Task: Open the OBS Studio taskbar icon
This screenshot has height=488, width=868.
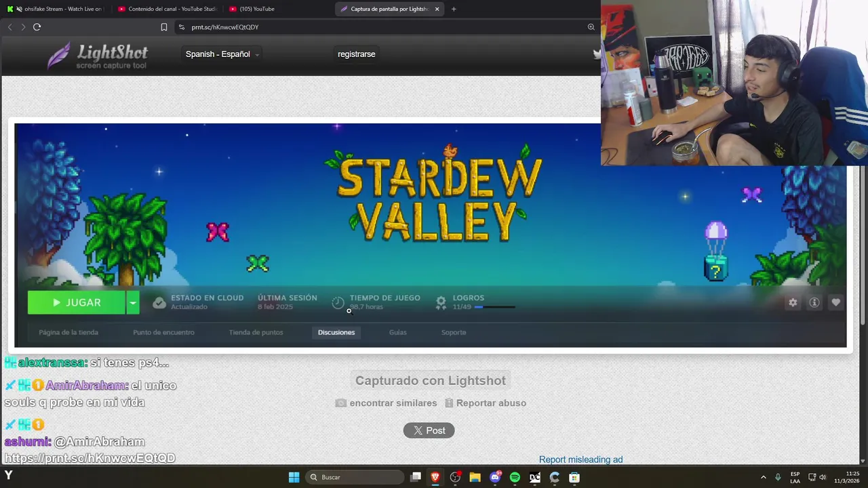Action: click(x=455, y=477)
